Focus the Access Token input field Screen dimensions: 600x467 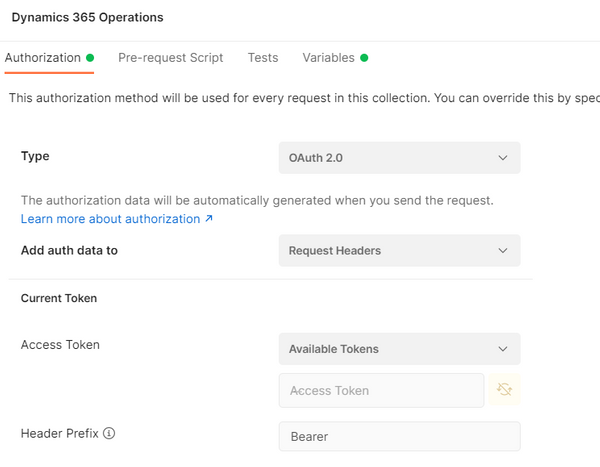coord(378,391)
